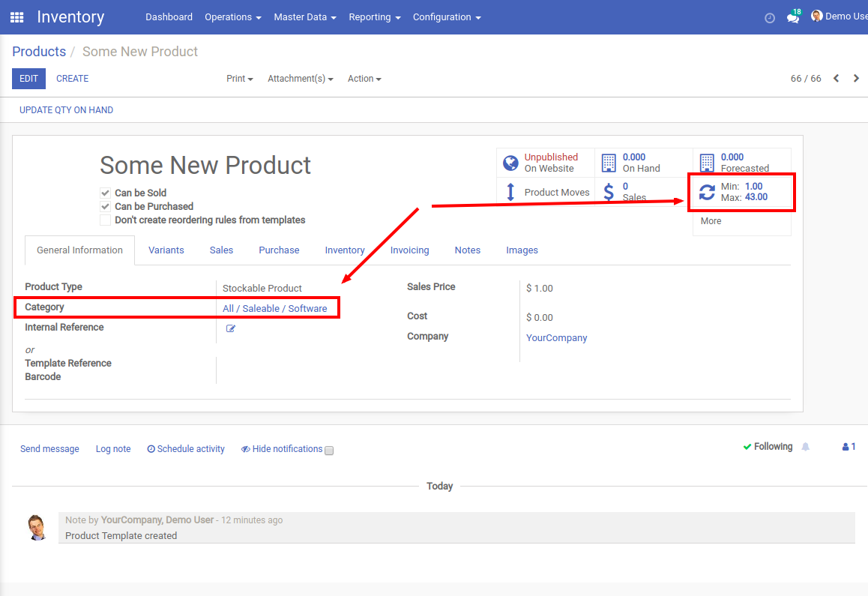Uncheck the Can be Purchased checkbox

[x=106, y=206]
